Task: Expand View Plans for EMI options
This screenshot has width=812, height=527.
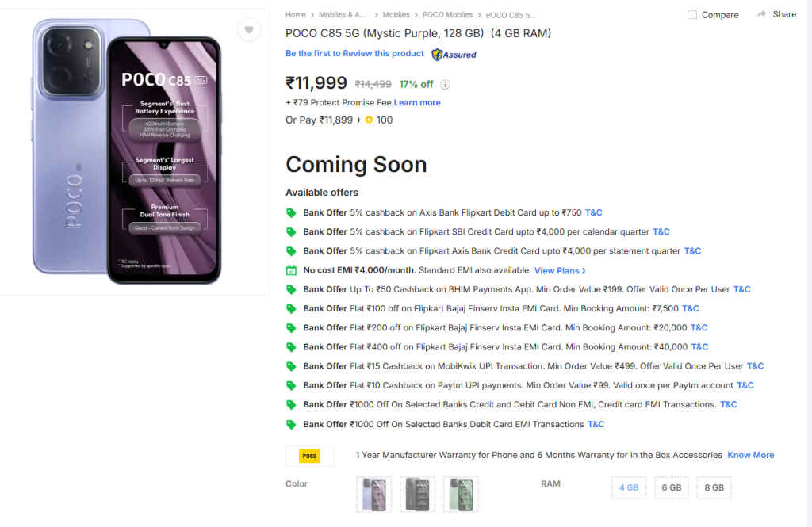Action: 560,270
